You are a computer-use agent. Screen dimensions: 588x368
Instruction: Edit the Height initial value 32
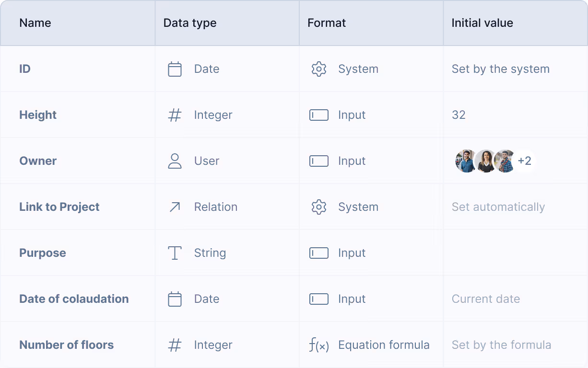point(459,115)
